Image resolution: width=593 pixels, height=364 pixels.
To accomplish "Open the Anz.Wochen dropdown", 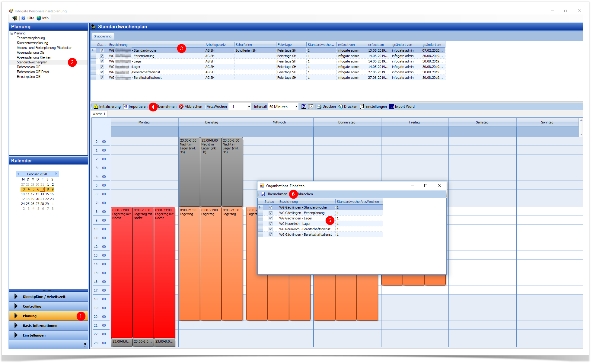I will pos(249,107).
